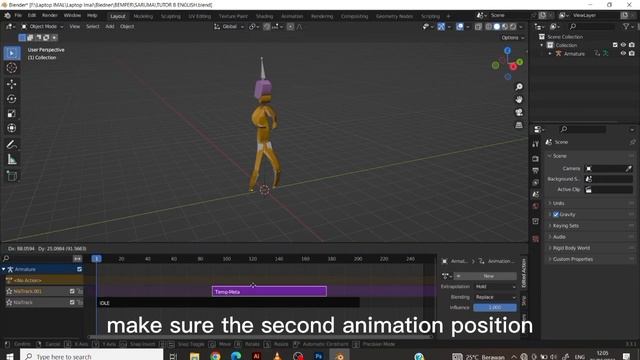
Task: Open the Object Mode dropdown
Action: click(x=42, y=27)
